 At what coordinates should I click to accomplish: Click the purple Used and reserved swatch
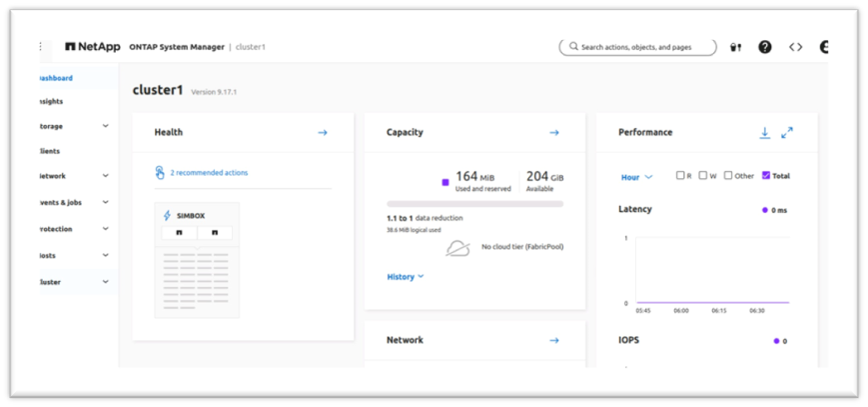(x=445, y=182)
